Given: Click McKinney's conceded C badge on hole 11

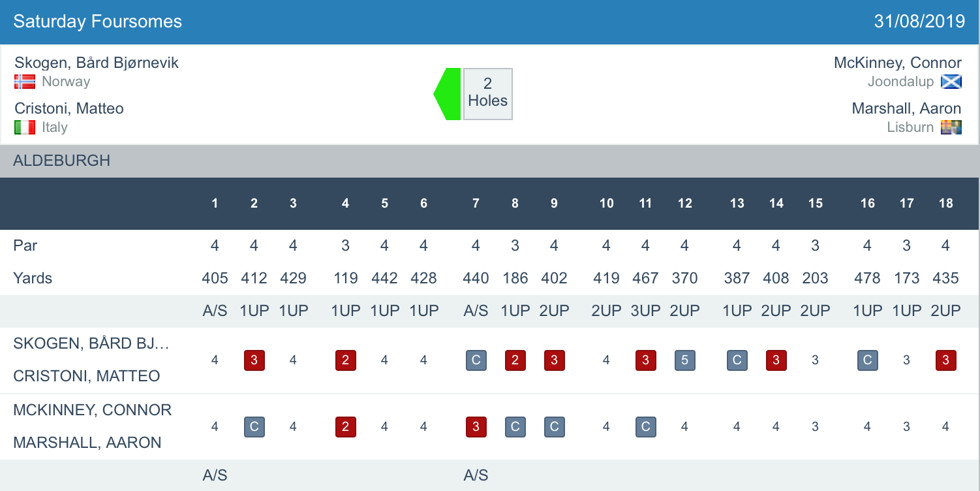Looking at the screenshot, I should pyautogui.click(x=645, y=427).
